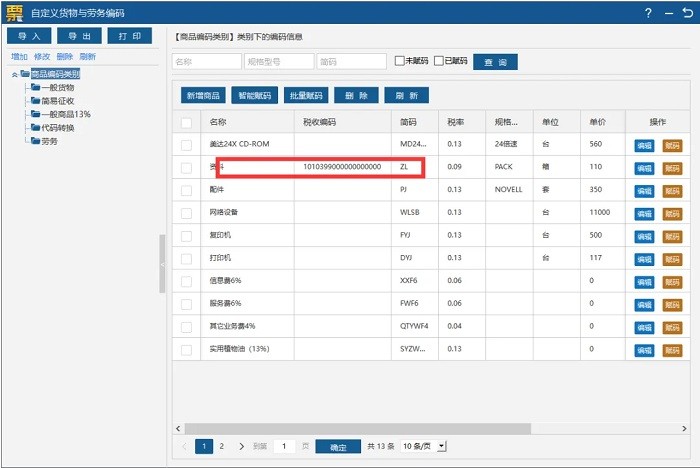700x468 pixels.
Task: Tick the checkbox for the 复印机 row
Action: coord(186,235)
